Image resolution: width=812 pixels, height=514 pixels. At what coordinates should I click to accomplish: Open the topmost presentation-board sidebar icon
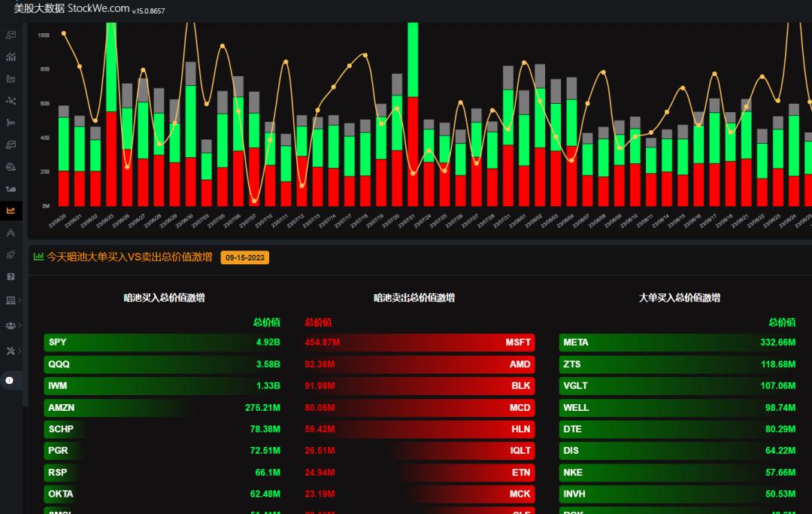point(11,35)
